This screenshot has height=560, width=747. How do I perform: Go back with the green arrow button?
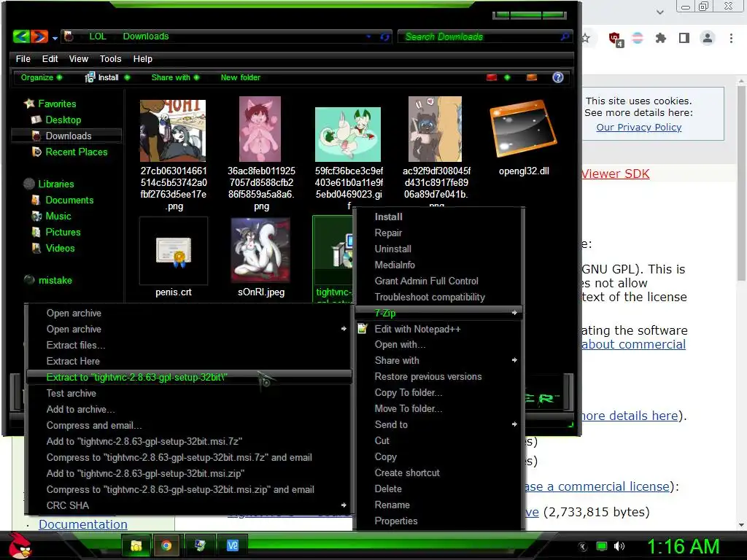(21, 36)
